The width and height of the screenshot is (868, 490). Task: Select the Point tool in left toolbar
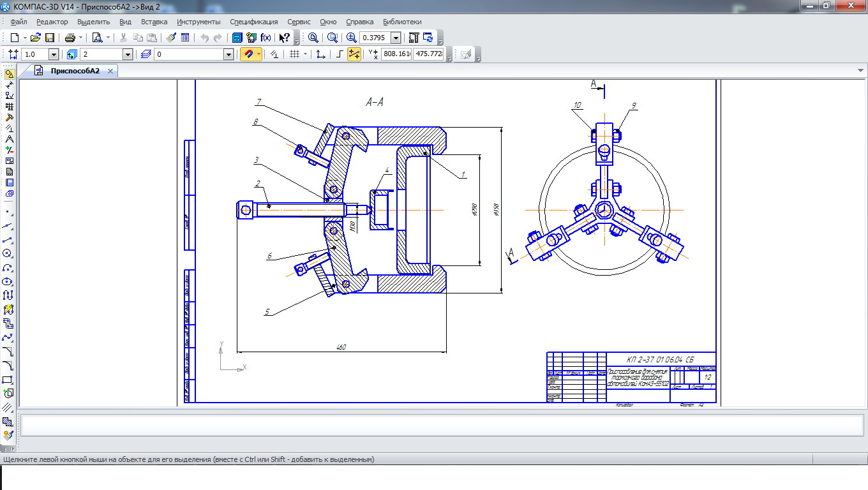point(8,211)
